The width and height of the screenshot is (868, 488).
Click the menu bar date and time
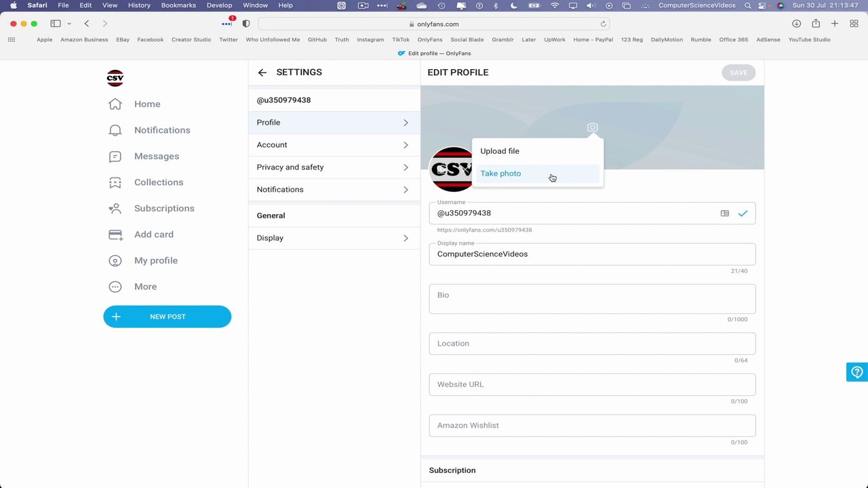pyautogui.click(x=828, y=5)
